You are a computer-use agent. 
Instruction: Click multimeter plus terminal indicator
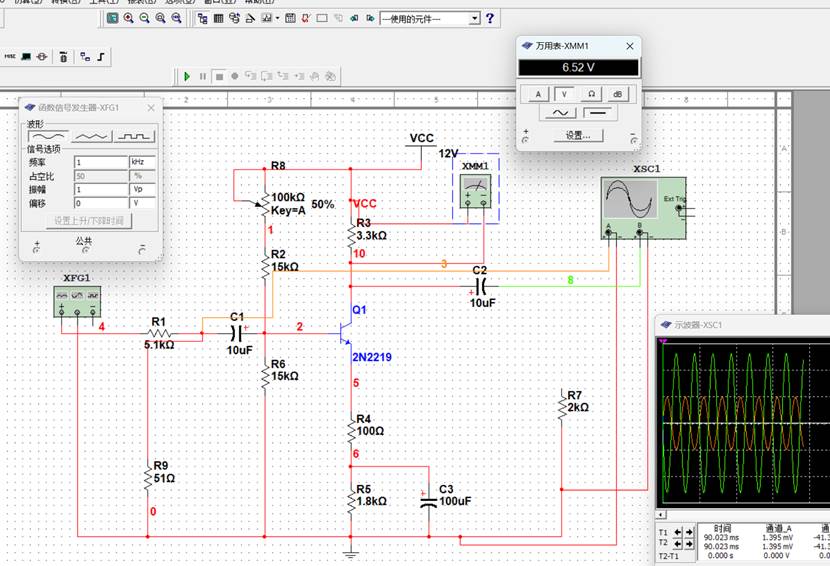pos(525,140)
